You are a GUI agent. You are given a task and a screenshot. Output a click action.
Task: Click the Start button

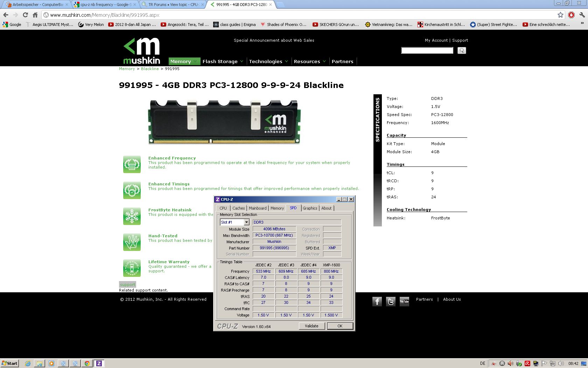point(10,363)
